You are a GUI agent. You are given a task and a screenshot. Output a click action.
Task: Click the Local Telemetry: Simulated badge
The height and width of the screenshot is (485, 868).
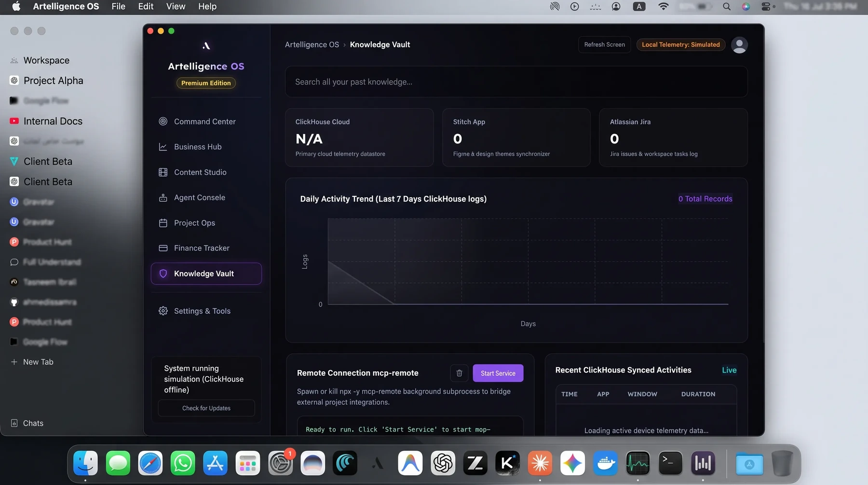[680, 45]
